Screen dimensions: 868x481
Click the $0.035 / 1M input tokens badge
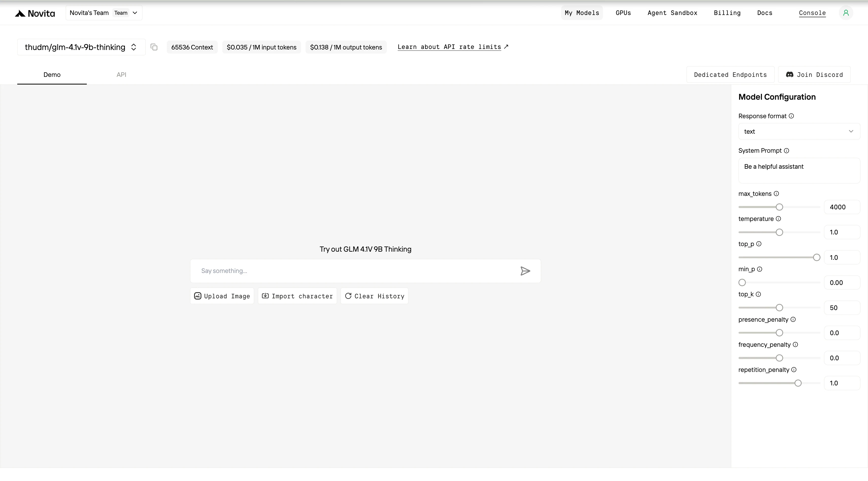[261, 47]
